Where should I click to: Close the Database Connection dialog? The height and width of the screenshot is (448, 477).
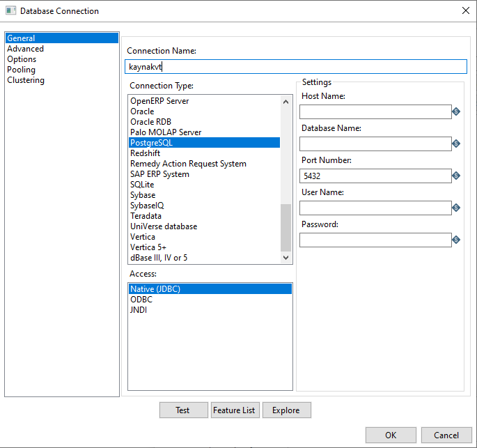(465, 10)
